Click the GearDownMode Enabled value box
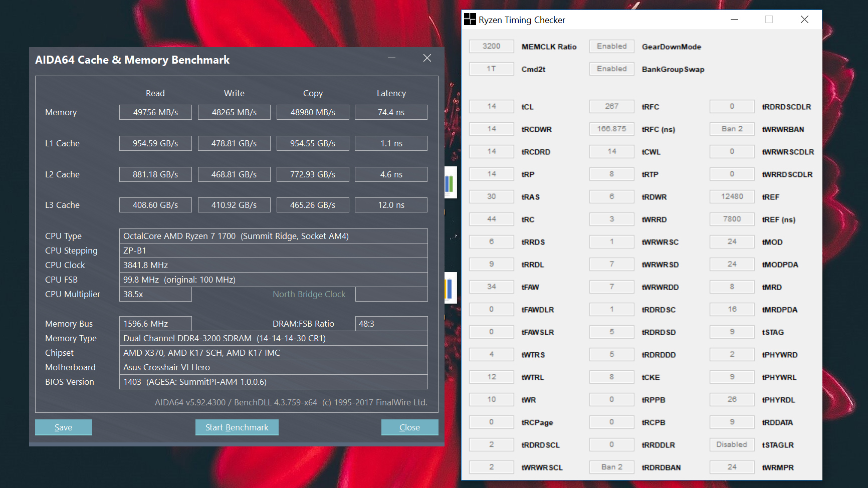 click(612, 46)
